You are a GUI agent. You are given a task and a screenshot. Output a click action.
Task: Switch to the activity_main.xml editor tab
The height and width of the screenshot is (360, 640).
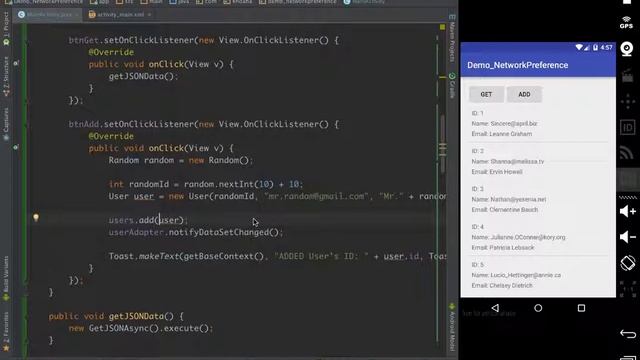pos(119,14)
